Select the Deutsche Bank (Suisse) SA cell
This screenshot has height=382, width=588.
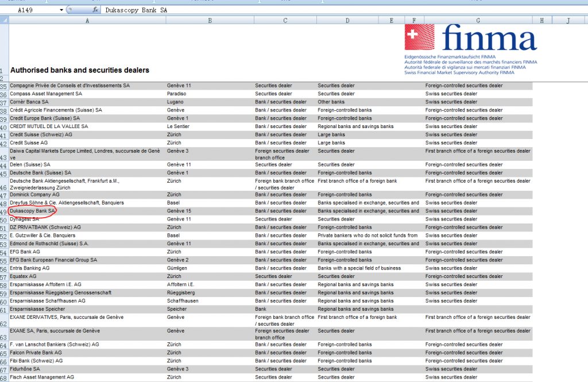point(87,173)
